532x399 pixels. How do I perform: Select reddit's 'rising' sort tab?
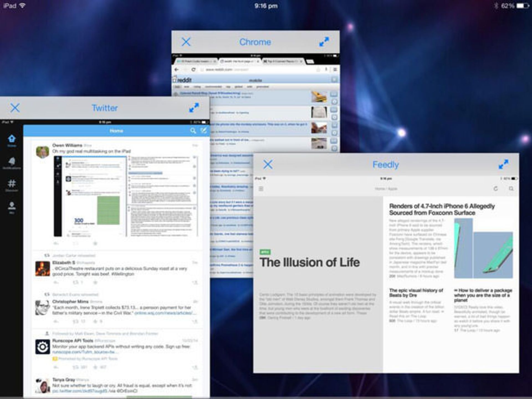tap(197, 87)
